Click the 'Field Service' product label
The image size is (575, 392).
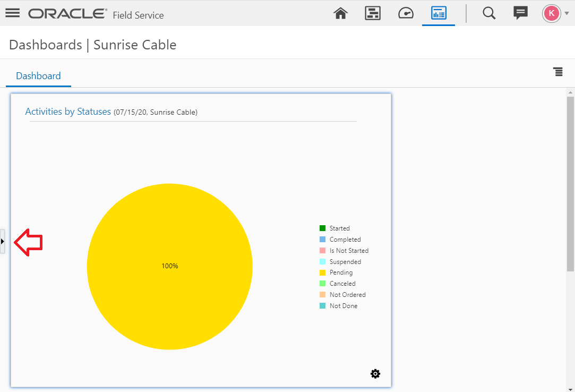click(x=138, y=15)
